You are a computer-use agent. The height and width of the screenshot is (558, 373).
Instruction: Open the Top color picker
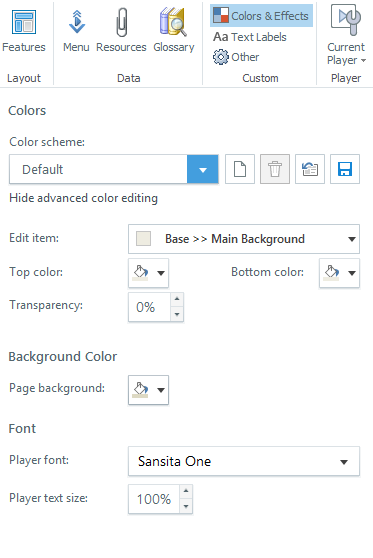(148, 273)
